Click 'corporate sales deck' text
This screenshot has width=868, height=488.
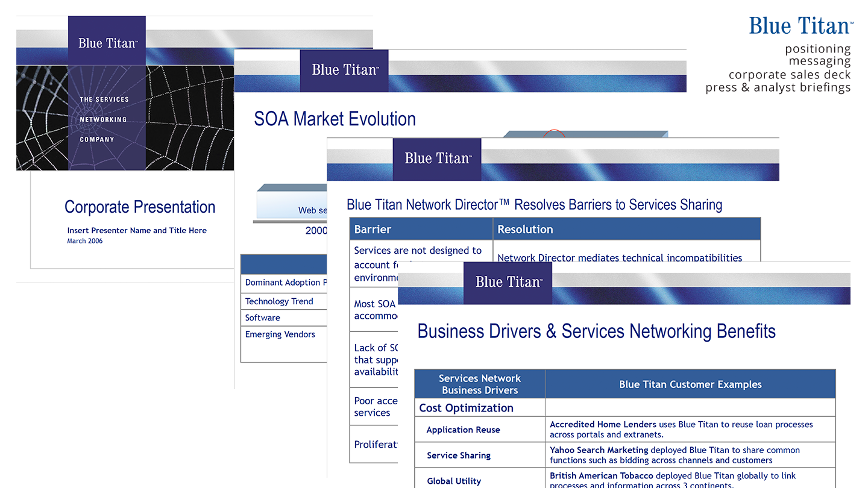tap(790, 75)
